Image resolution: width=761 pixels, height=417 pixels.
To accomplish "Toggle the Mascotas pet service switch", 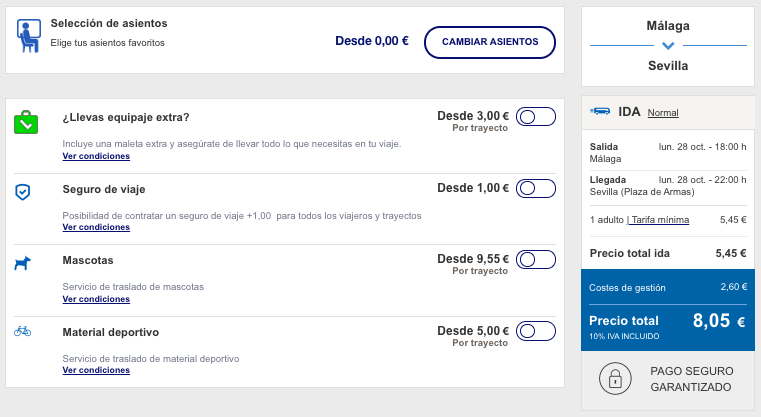I will point(536,260).
